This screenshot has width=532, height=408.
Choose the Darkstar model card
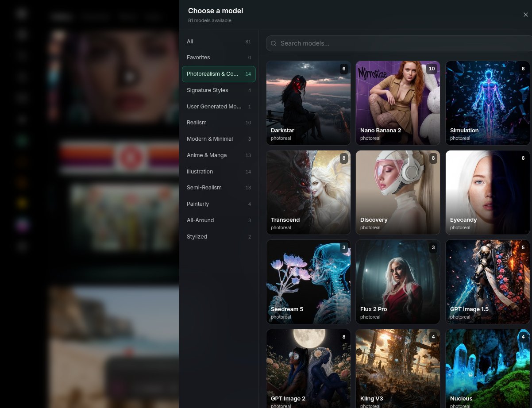pyautogui.click(x=308, y=103)
